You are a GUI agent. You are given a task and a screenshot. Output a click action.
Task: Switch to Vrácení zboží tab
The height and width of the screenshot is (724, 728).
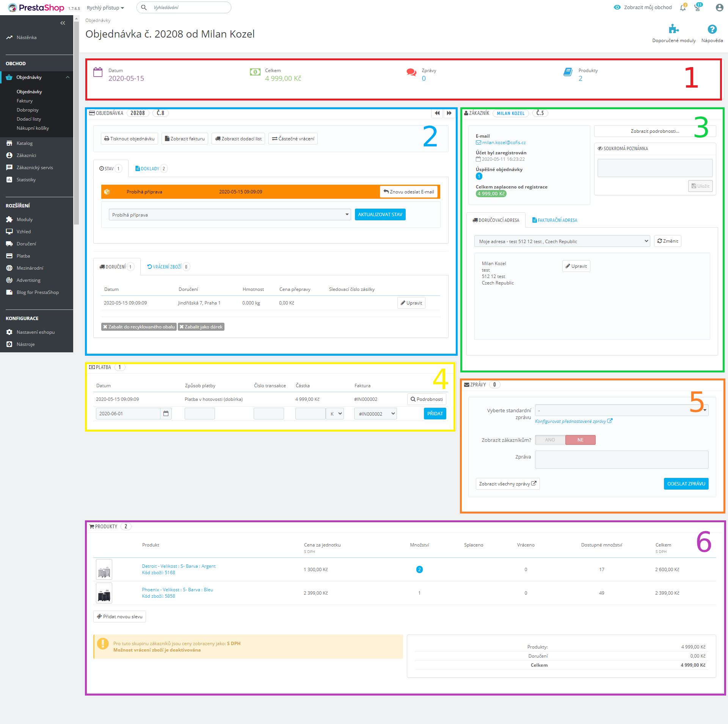[168, 267]
